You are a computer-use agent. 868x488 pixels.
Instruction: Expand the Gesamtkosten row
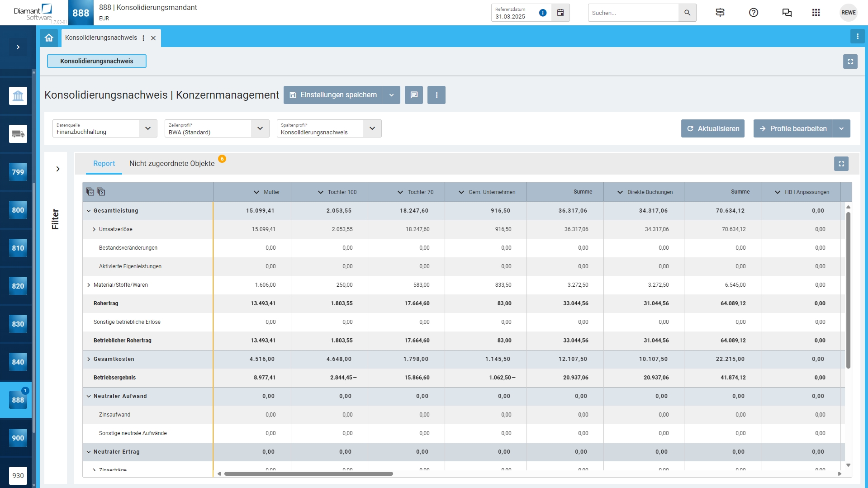coord(89,359)
